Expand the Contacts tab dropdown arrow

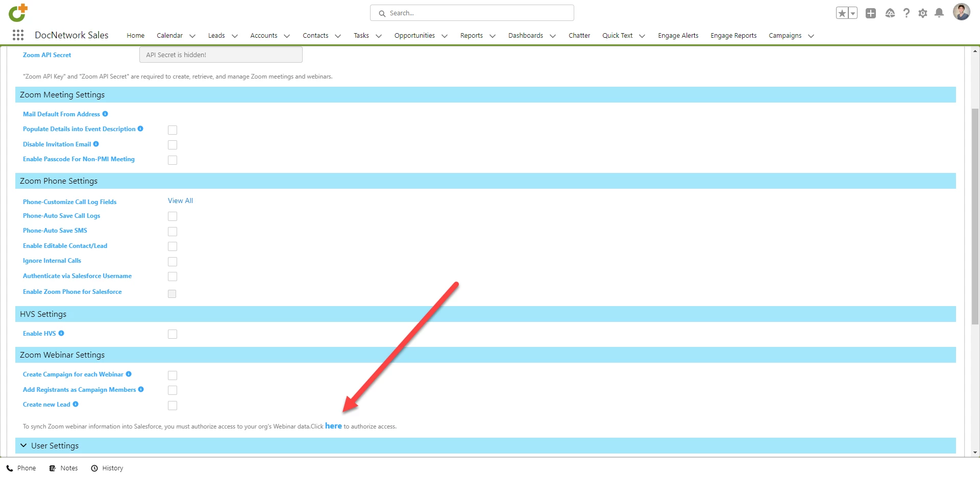338,36
